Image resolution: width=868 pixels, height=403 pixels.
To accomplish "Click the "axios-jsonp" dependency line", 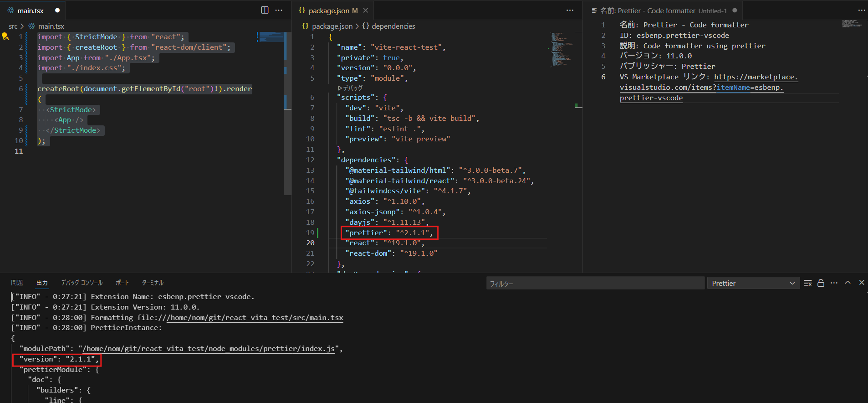I will tap(395, 212).
